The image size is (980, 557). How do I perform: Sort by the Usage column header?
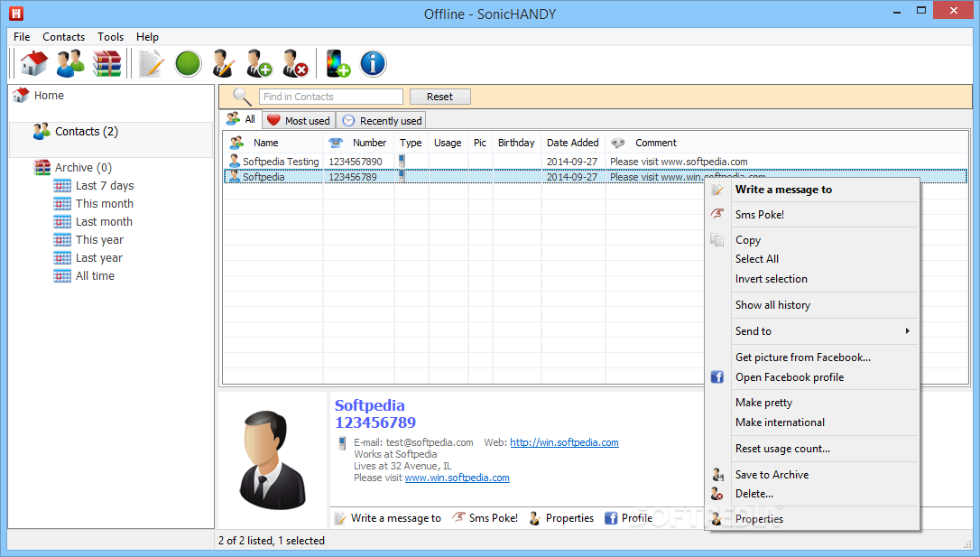(448, 143)
